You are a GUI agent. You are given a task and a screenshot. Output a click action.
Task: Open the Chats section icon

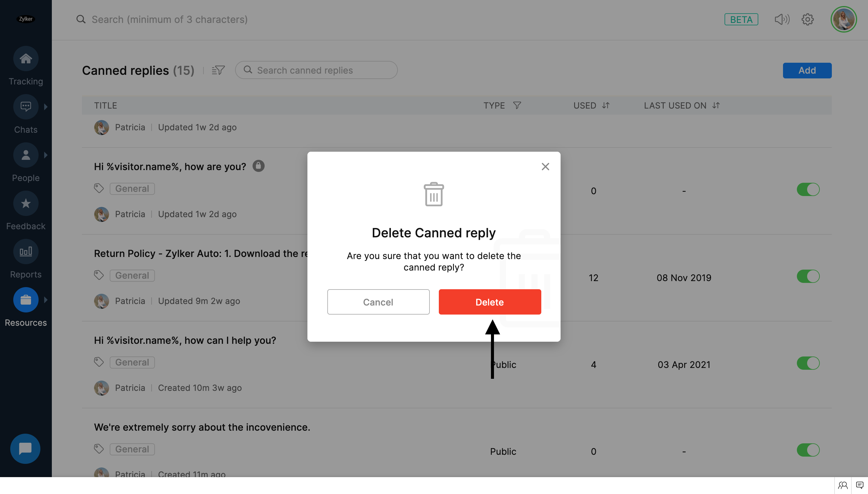click(x=26, y=107)
